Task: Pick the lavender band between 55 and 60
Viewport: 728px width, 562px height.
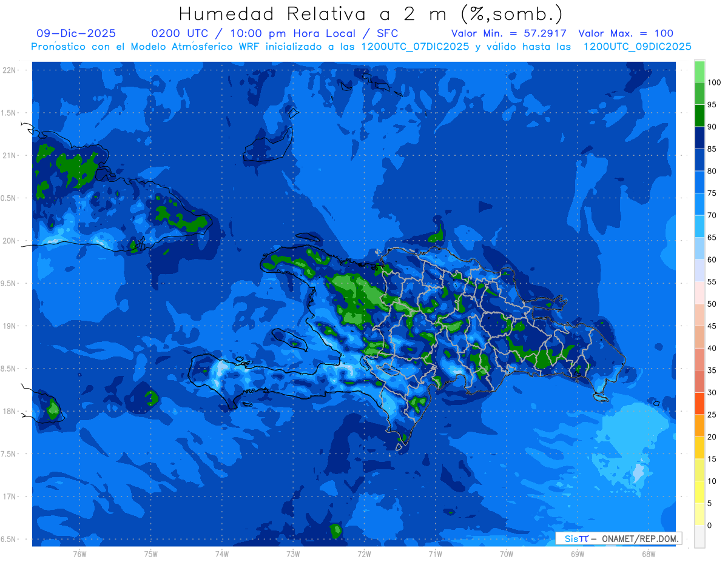Action: click(699, 270)
